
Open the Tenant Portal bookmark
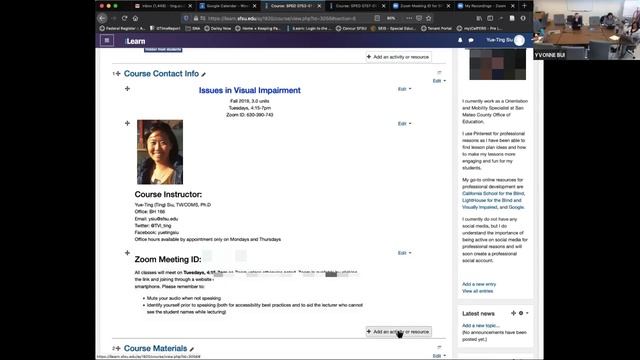436,29
